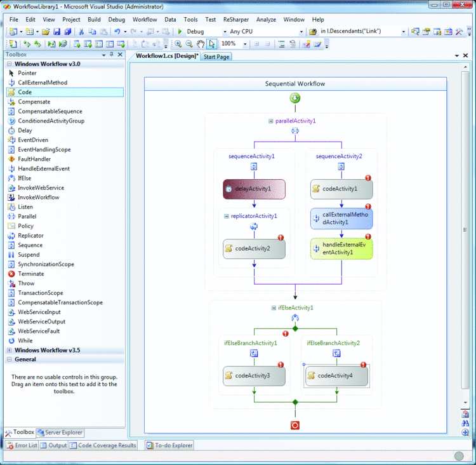Open the Build menu
476x465 pixels.
[94, 20]
